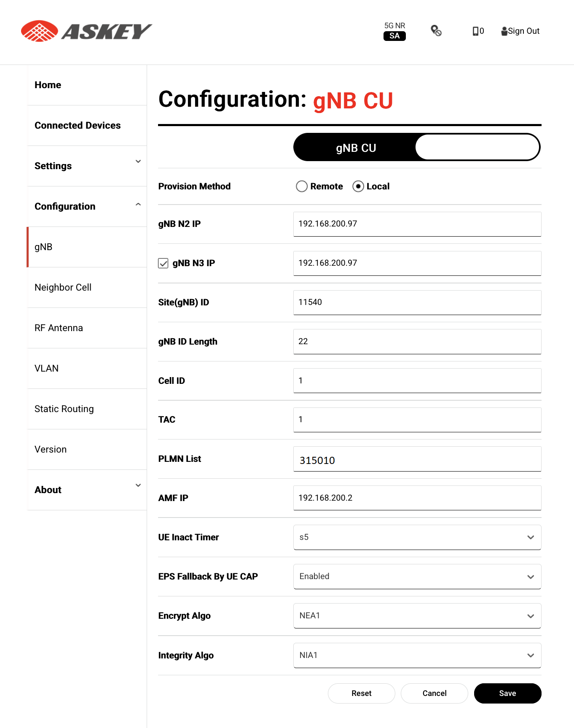The height and width of the screenshot is (728, 574).
Task: Open the Integrity Algo dropdown
Action: [417, 655]
